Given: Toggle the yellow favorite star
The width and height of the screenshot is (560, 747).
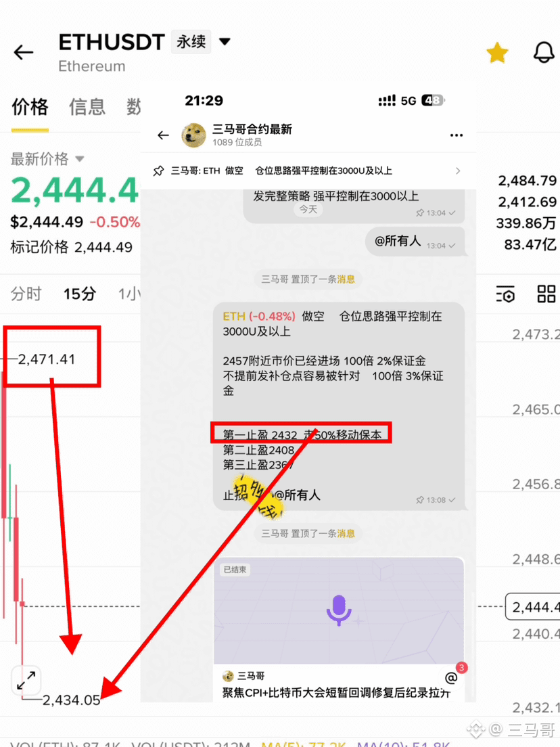Looking at the screenshot, I should pyautogui.click(x=497, y=52).
